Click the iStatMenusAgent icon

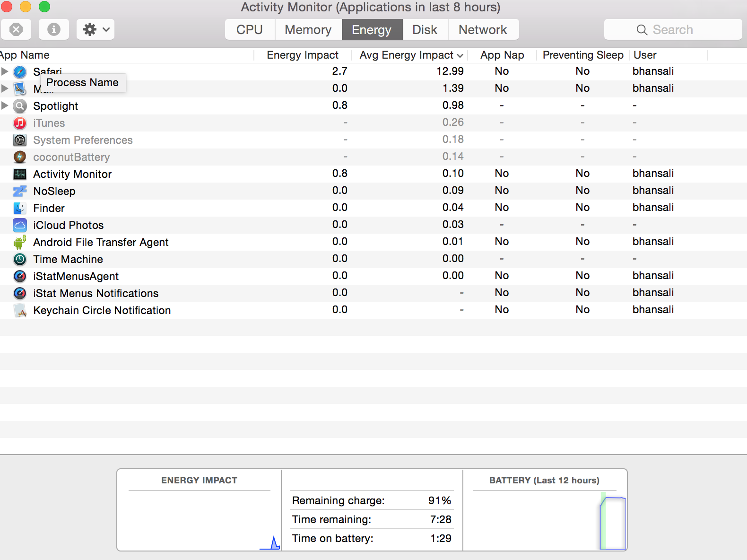[x=20, y=276]
